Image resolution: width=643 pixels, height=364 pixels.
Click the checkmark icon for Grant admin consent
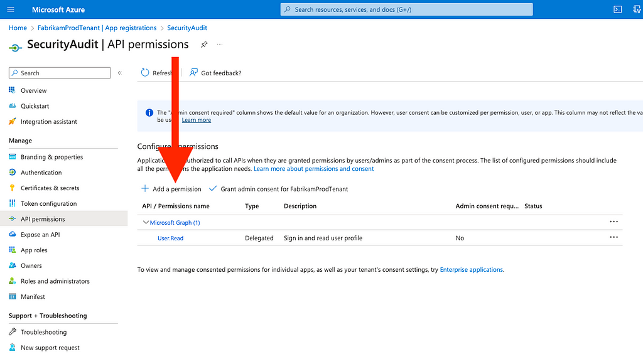point(212,188)
